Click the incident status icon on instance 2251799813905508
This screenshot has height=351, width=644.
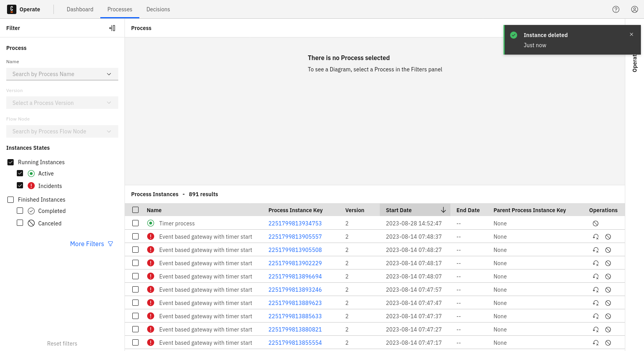(x=151, y=250)
